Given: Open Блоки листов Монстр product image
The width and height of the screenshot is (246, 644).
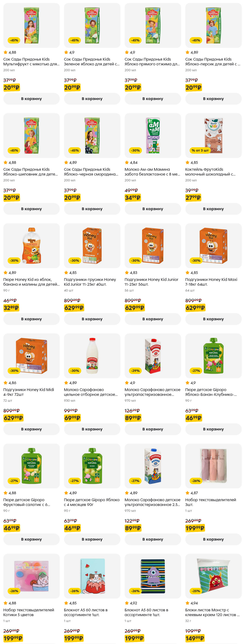Looking at the screenshot, I should pos(213,576).
